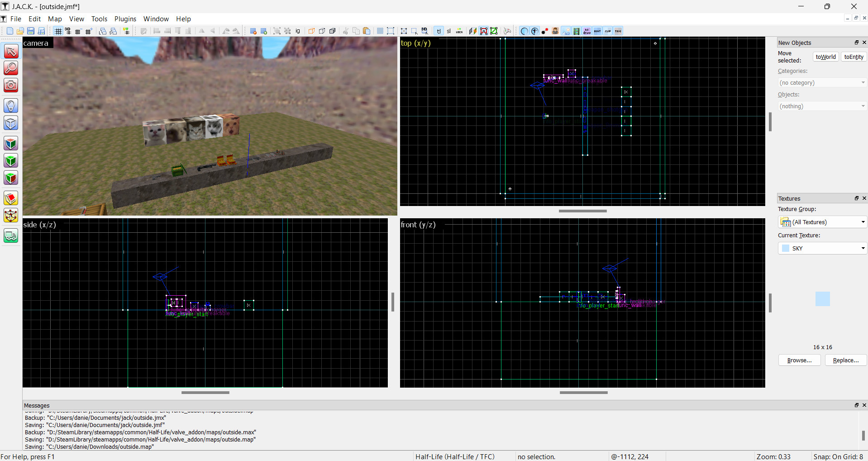The image size is (868, 461).
Task: Select the Selection tool
Action: [x=10, y=51]
